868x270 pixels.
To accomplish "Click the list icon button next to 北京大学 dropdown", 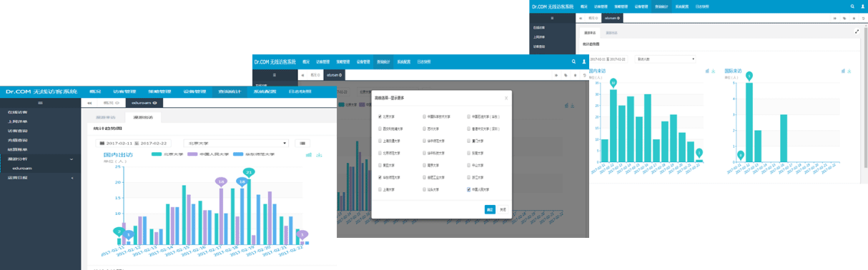I will point(302,143).
